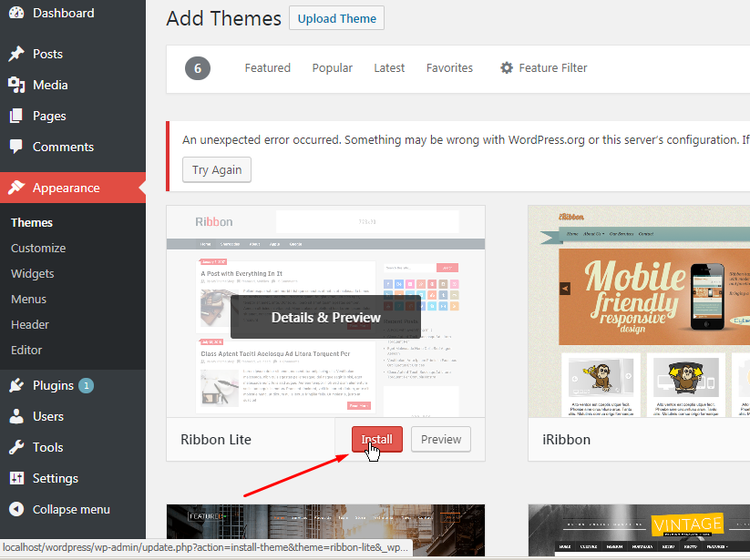Open the Menus submenu item
The height and width of the screenshot is (560, 750).
point(28,299)
